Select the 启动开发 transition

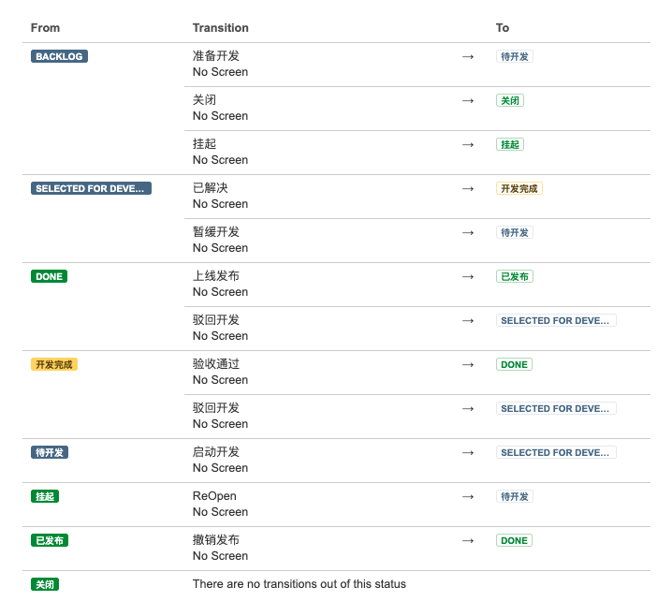[x=216, y=452]
